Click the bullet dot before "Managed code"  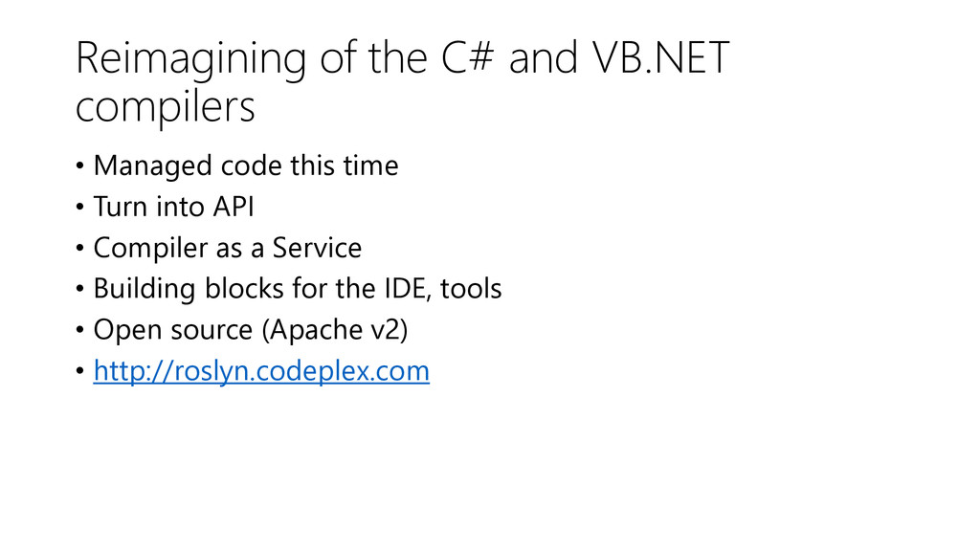pyautogui.click(x=80, y=166)
